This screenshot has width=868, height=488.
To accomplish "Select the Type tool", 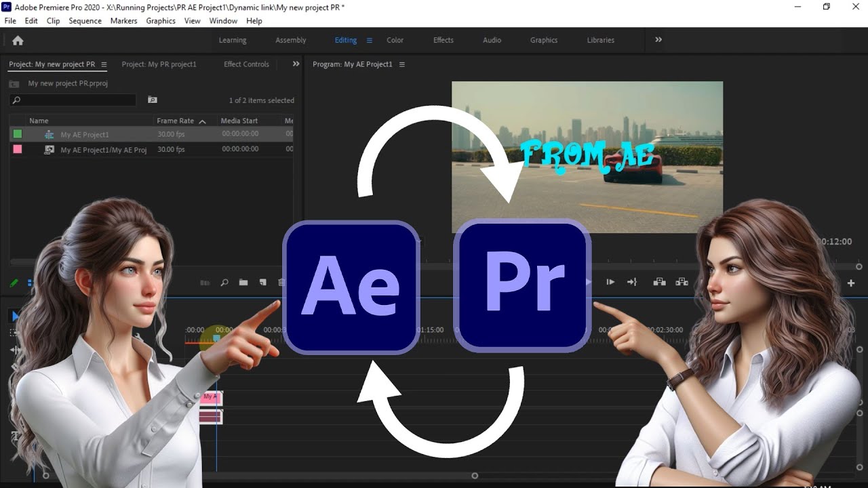I will tap(14, 436).
